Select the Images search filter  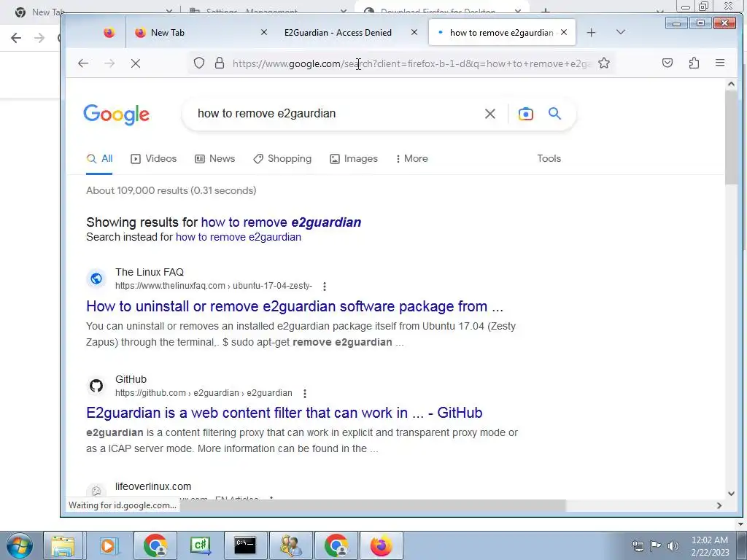[x=354, y=158]
